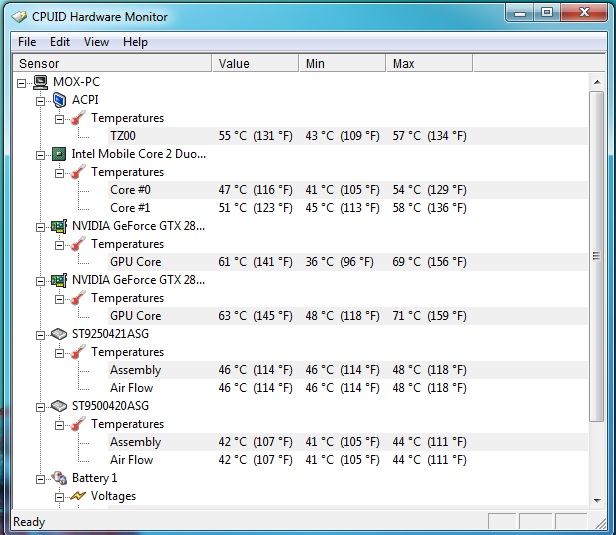Maximize the Hardware Monitor window

[x=547, y=13]
